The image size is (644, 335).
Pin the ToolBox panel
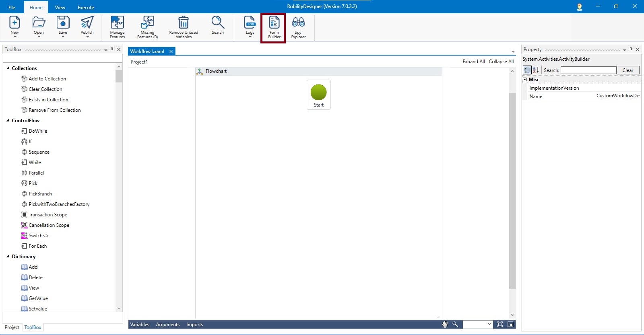(x=112, y=49)
